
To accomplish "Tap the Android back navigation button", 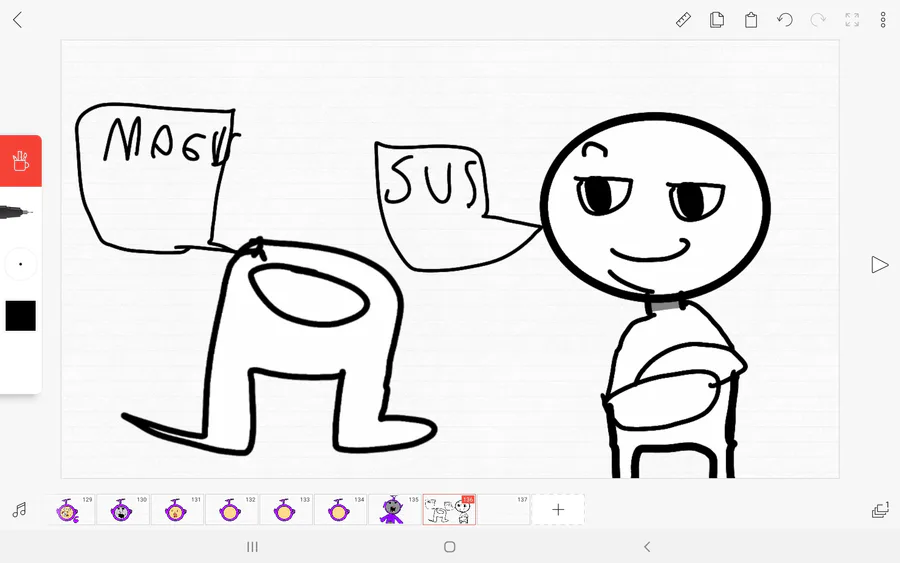I will coord(647,547).
